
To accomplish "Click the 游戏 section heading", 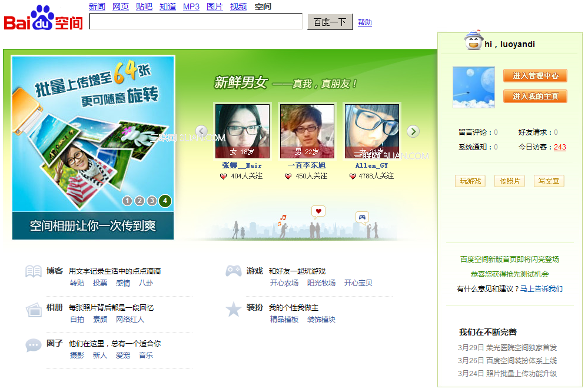I will point(255,271).
